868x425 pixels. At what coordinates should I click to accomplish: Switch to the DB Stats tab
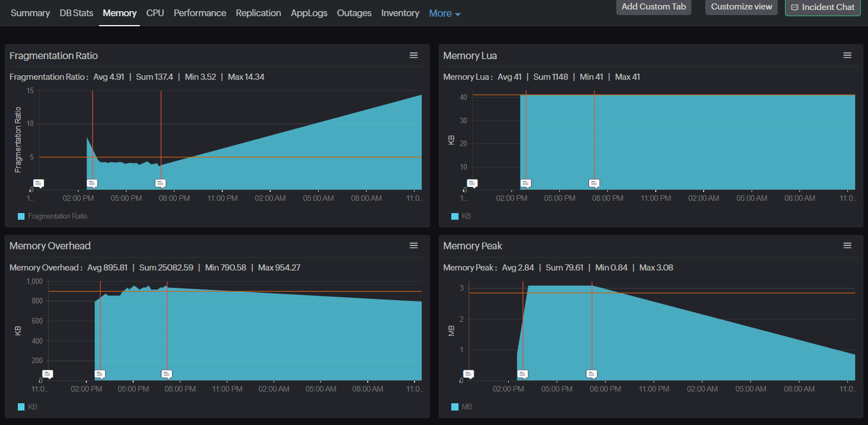click(x=76, y=13)
